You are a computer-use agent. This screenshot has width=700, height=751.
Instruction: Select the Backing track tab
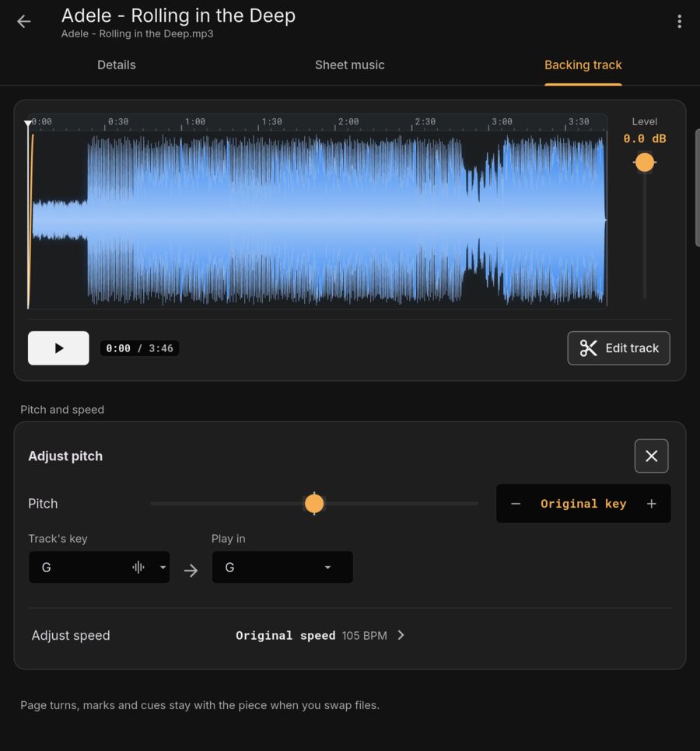point(583,65)
